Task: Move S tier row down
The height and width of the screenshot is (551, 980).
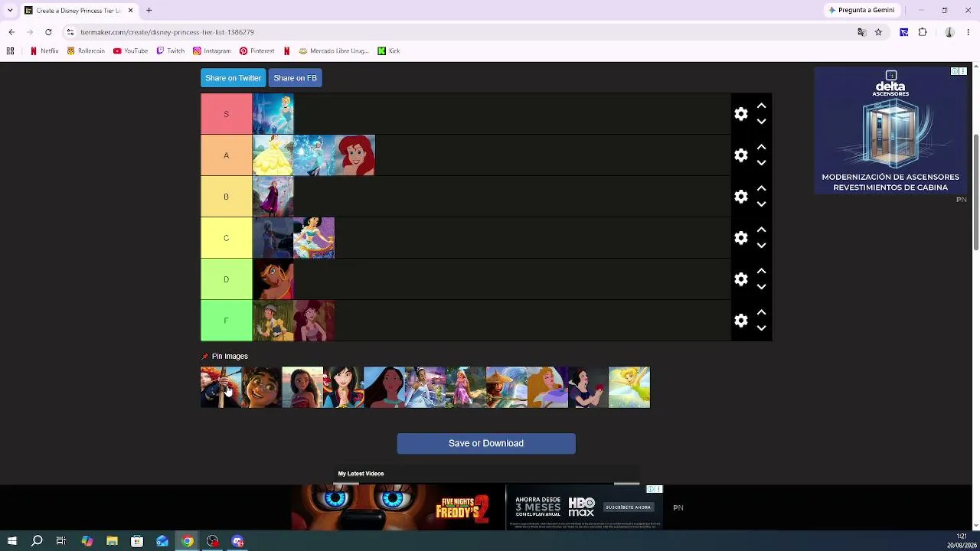Action: pyautogui.click(x=761, y=122)
